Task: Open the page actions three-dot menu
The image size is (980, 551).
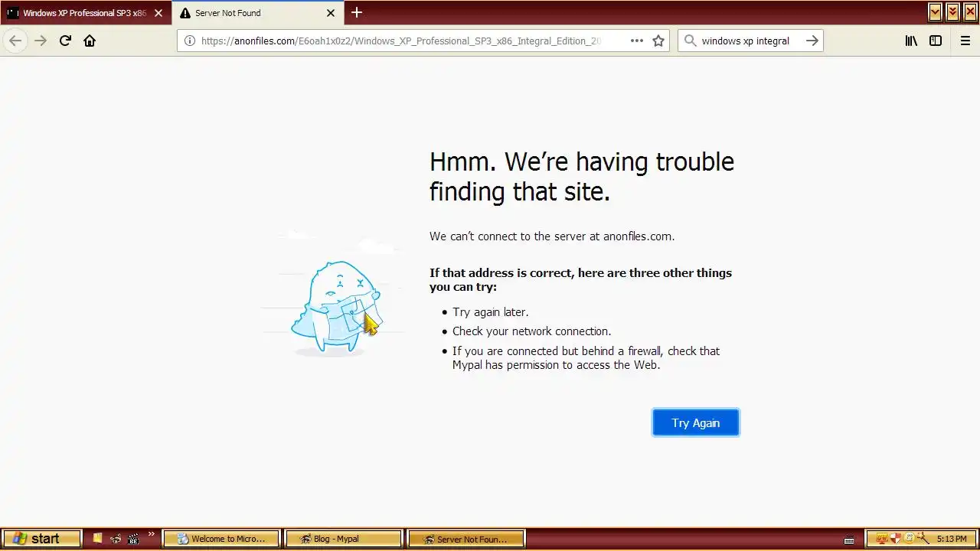Action: click(637, 41)
